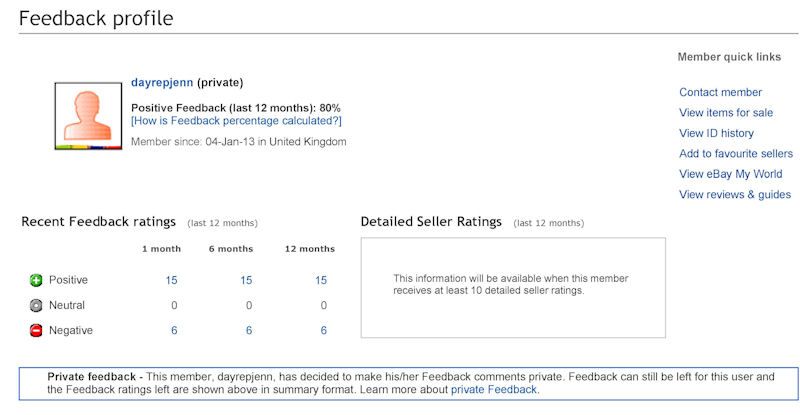Open the private Feedback help link
800x415 pixels.
click(493, 390)
